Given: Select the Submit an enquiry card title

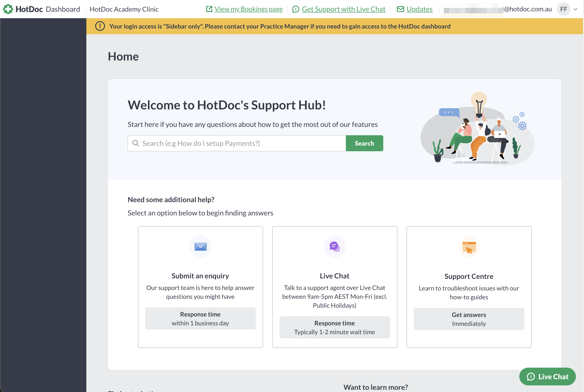Looking at the screenshot, I should [x=200, y=276].
